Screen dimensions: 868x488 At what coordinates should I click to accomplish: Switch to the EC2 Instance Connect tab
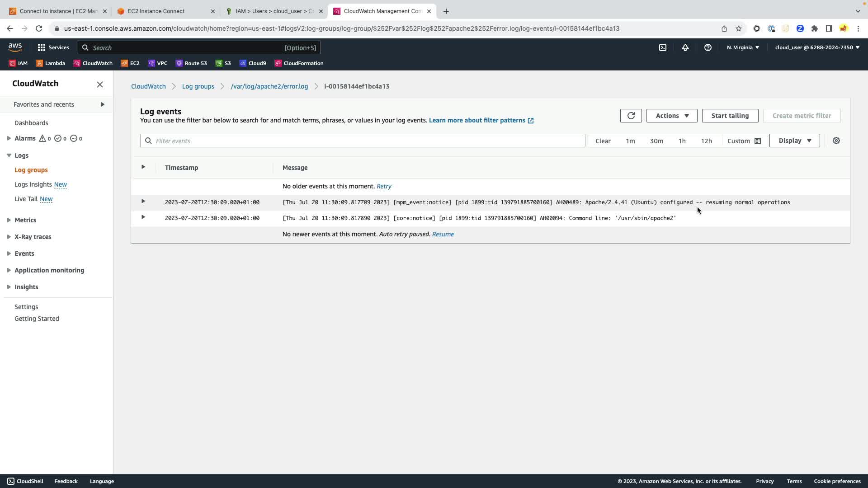pos(166,11)
